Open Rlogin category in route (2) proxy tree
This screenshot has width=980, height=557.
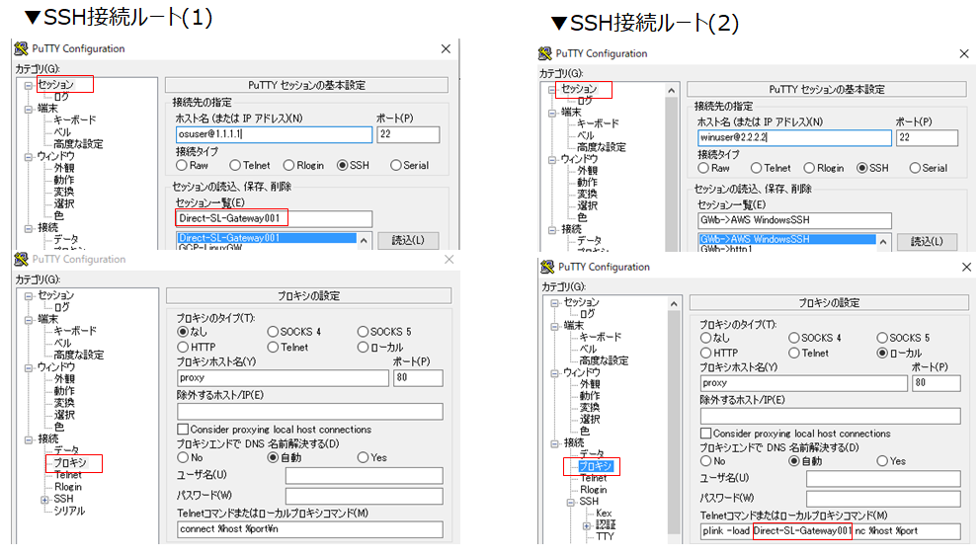point(593,490)
